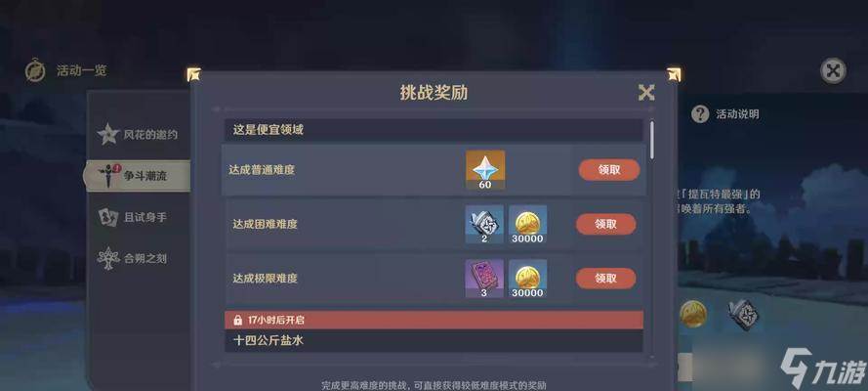Click the 风花的邀约 star icon in the sidebar
Image resolution: width=868 pixels, height=391 pixels.
tap(108, 134)
